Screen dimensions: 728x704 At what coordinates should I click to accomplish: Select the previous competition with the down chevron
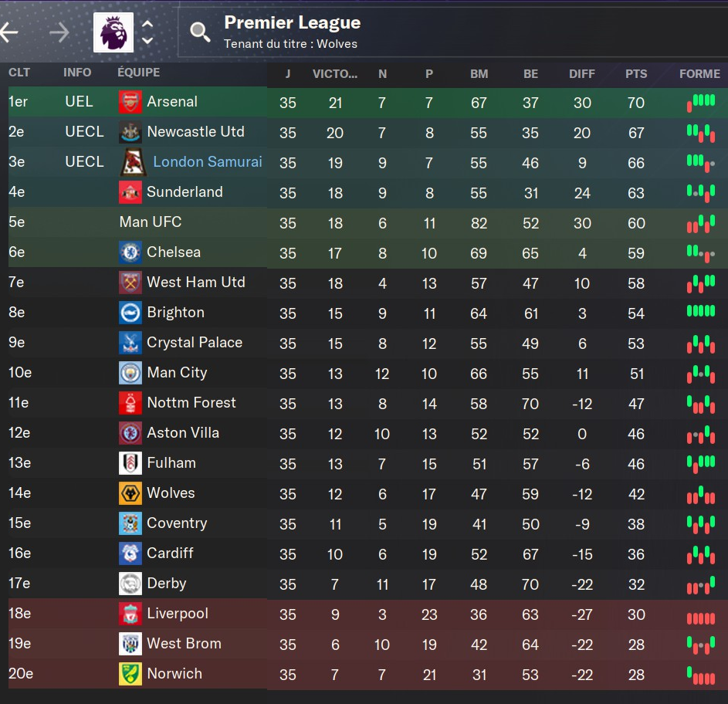click(147, 40)
